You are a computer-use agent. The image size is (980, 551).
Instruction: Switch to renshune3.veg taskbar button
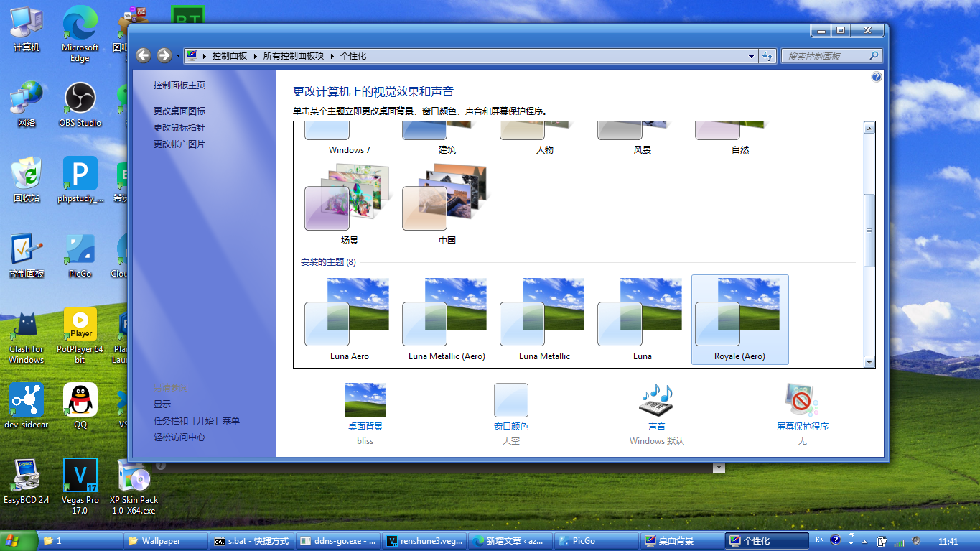coord(424,541)
